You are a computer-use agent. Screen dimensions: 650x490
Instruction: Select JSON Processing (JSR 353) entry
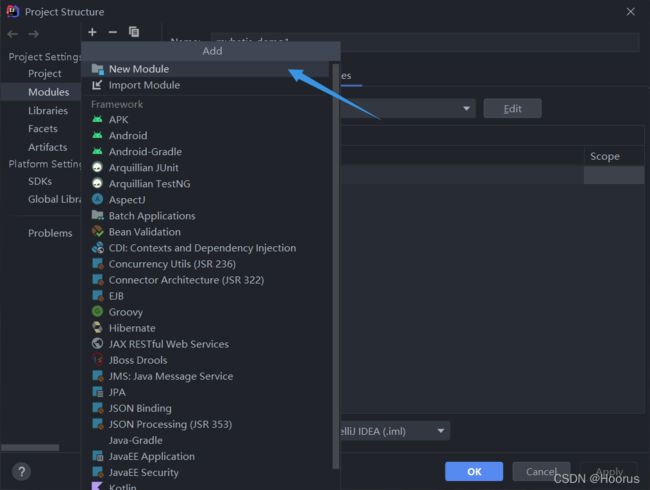(206, 424)
